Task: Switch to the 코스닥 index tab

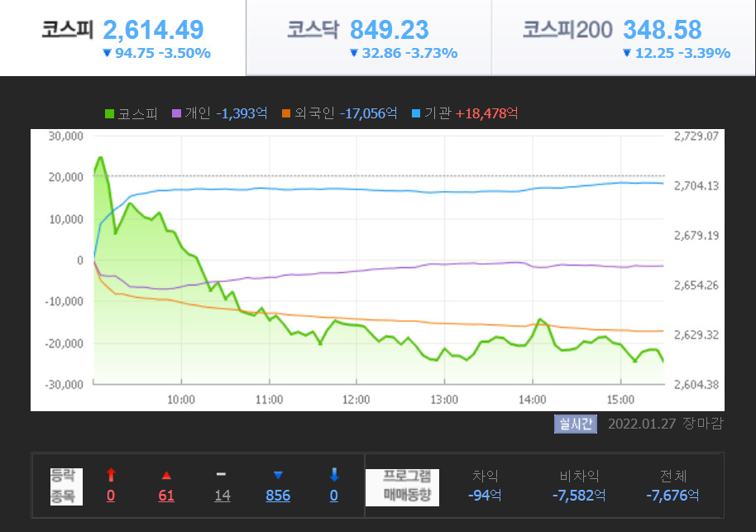Action: pyautogui.click(x=369, y=37)
